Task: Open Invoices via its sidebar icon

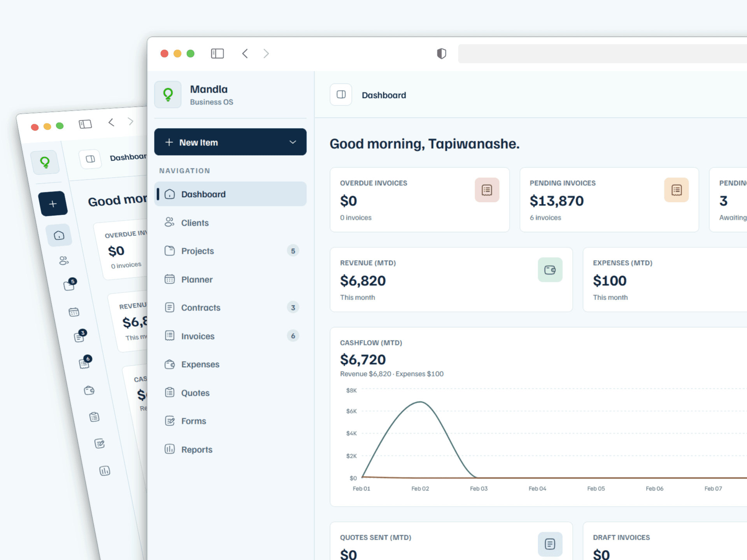Action: click(170, 336)
